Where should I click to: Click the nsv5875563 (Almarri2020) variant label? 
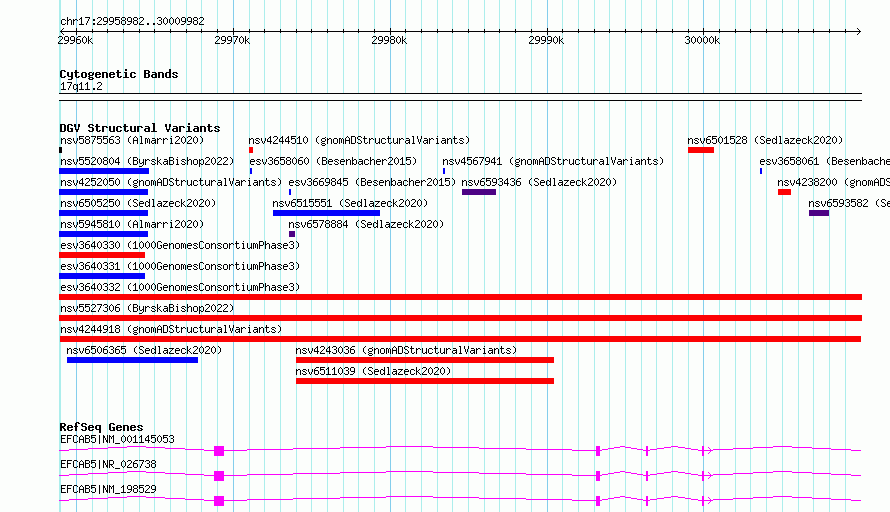(x=132, y=140)
